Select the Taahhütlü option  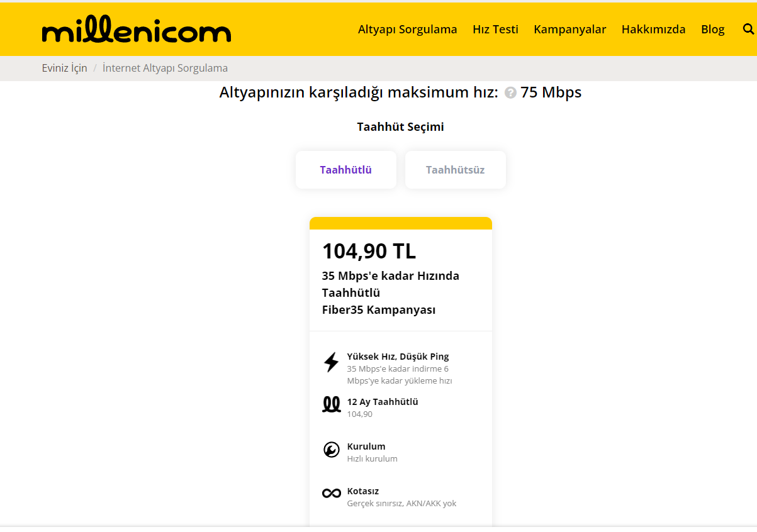point(345,170)
